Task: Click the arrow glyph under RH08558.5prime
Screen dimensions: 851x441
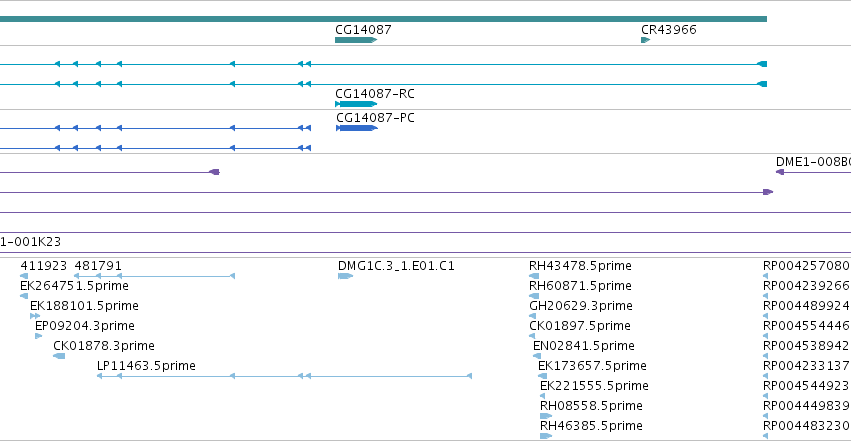Action: coord(545,416)
